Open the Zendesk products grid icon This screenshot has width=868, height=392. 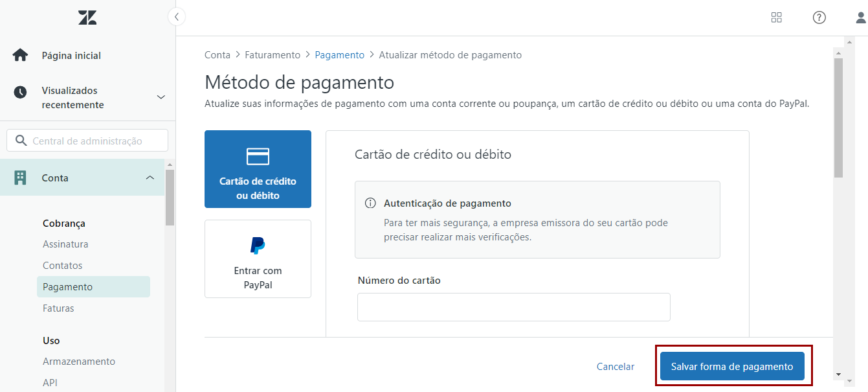(x=777, y=17)
